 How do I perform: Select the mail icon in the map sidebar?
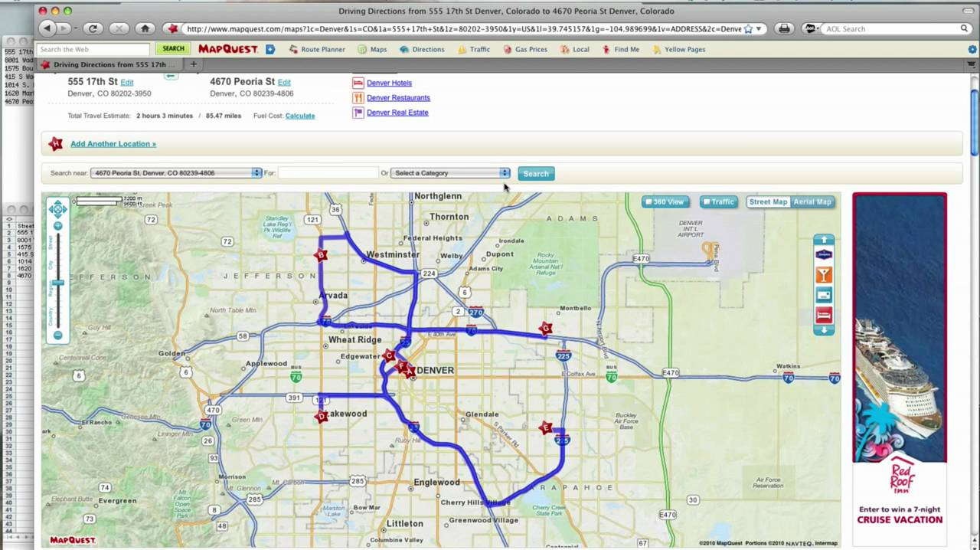(823, 293)
